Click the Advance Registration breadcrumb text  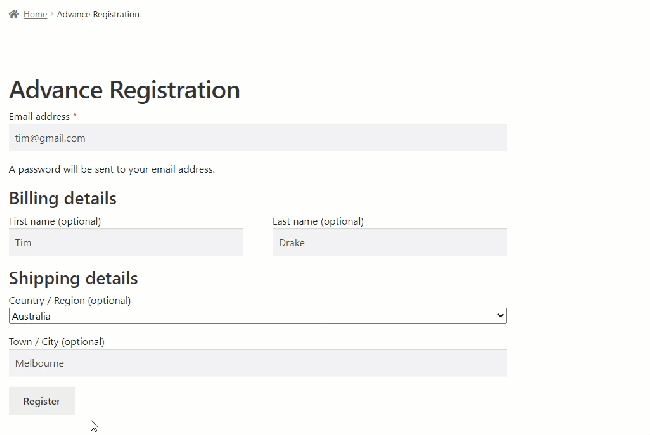point(98,14)
